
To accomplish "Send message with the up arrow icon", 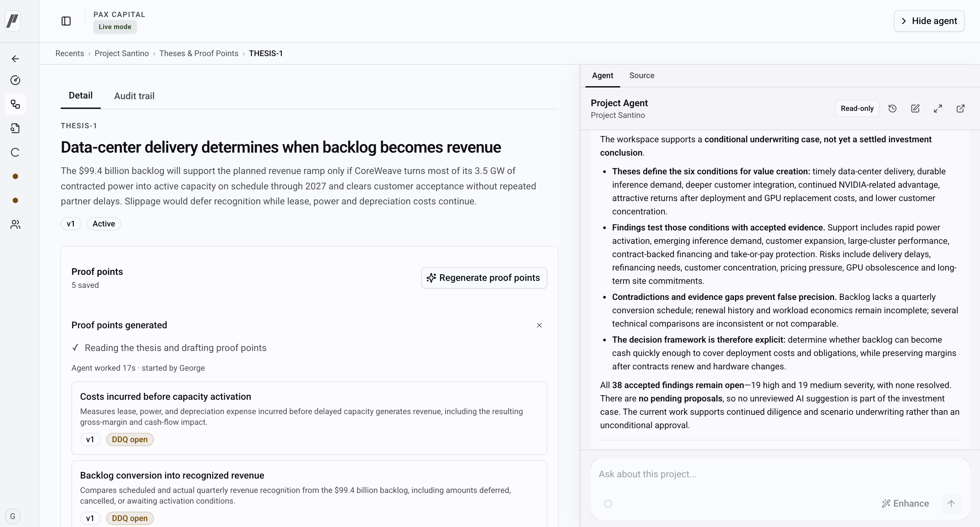I will (x=951, y=503).
